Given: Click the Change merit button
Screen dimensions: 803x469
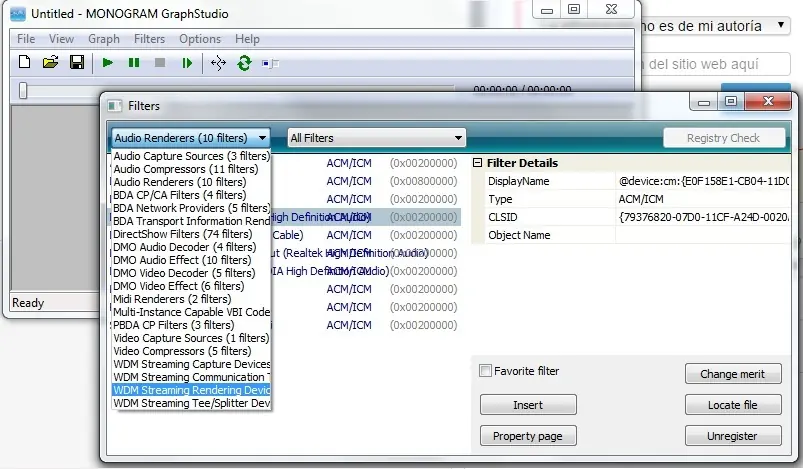Looking at the screenshot, I should coord(733,374).
